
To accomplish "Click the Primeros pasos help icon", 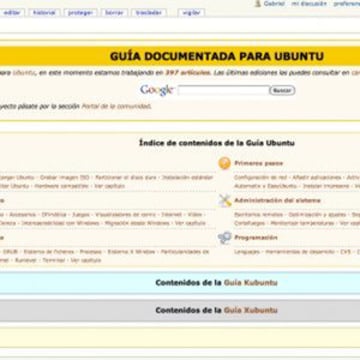I will [224, 163].
